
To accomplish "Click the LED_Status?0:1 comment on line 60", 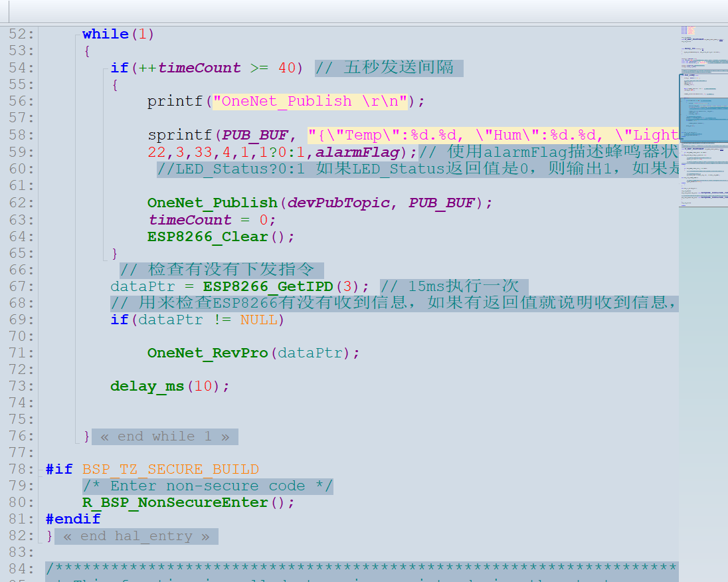I will [418, 169].
